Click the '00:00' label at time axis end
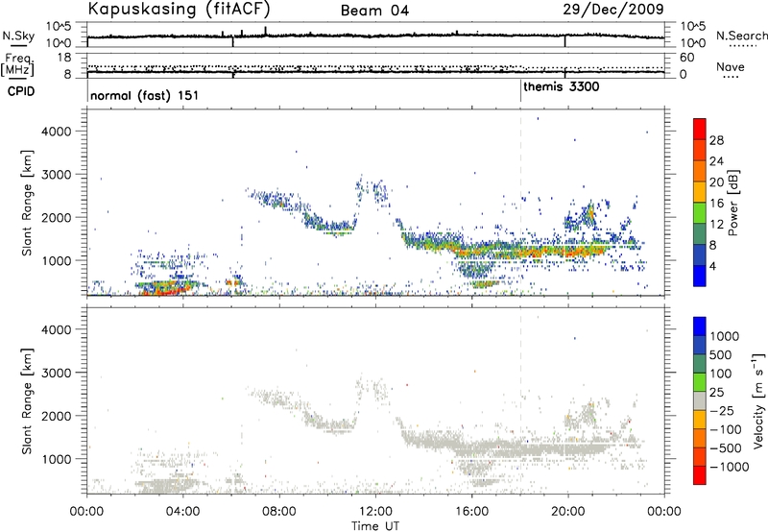768x532 pixels. pos(664,511)
